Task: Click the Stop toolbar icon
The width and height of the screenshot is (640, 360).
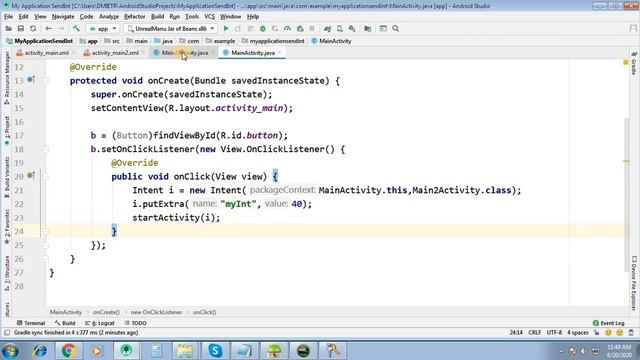Action: click(312, 29)
